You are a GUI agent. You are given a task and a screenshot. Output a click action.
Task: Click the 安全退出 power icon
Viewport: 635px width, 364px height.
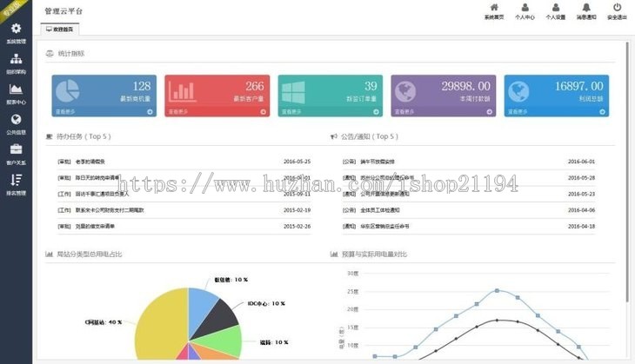(x=618, y=7)
